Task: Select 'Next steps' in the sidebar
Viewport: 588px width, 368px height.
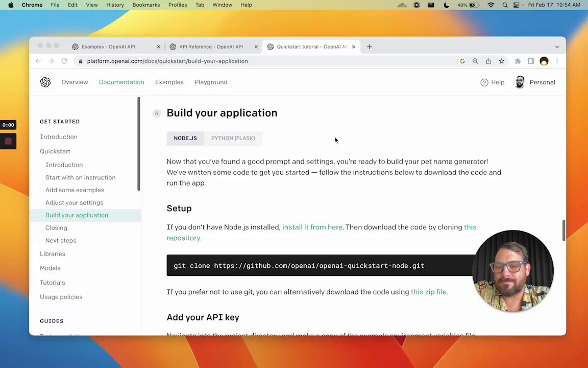Action: tap(61, 240)
